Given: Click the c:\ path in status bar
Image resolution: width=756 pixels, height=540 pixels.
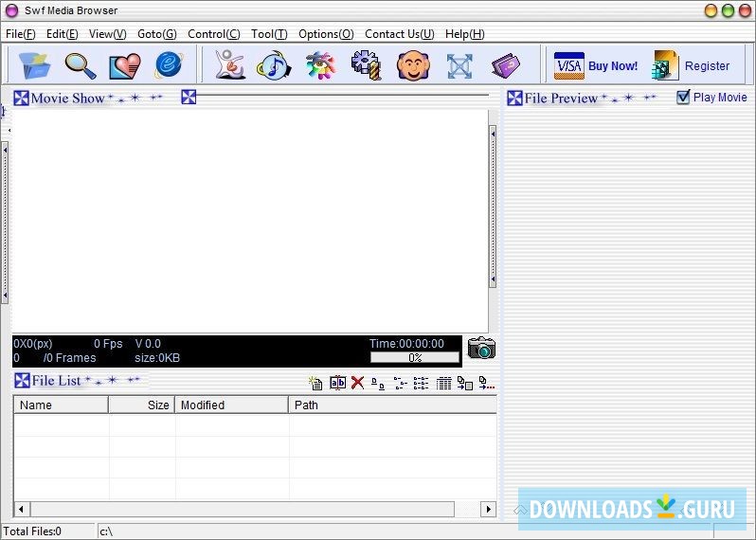Looking at the screenshot, I should point(106,531).
